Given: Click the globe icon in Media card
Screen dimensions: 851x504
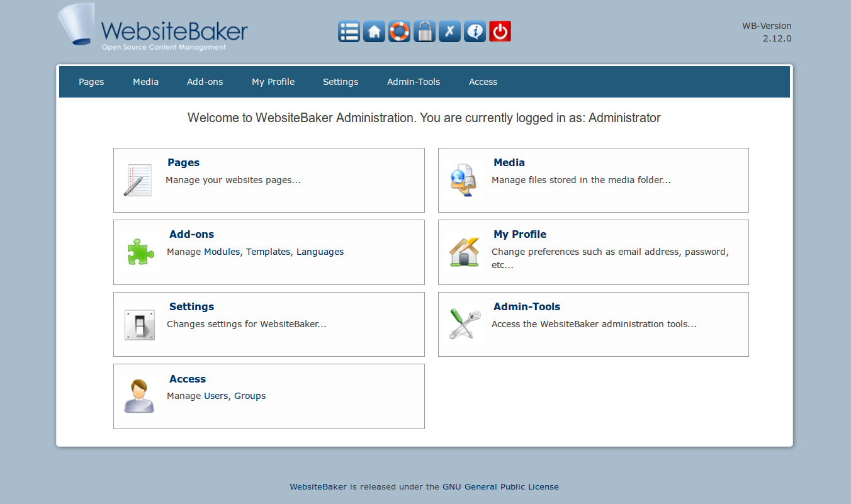Looking at the screenshot, I should pos(463,180).
